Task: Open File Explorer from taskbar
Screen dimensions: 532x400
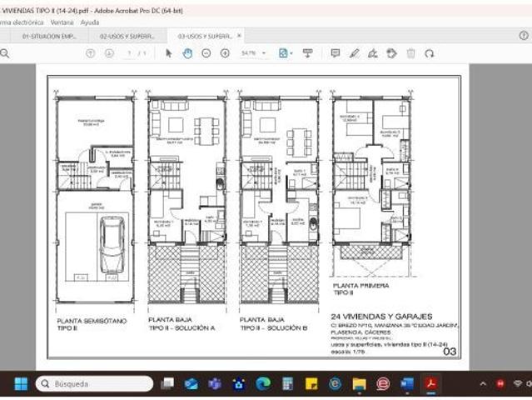Action: 359,384
